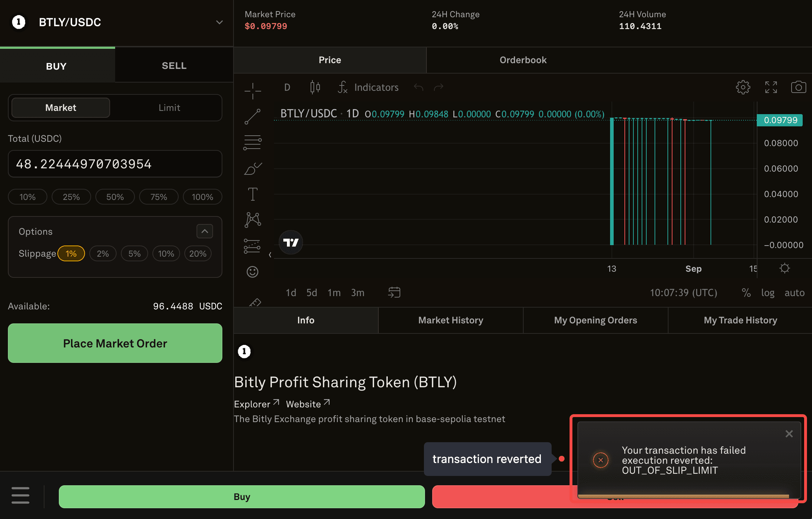Click the Total (USDC) amount field
This screenshot has height=519, width=812.
[x=115, y=164]
